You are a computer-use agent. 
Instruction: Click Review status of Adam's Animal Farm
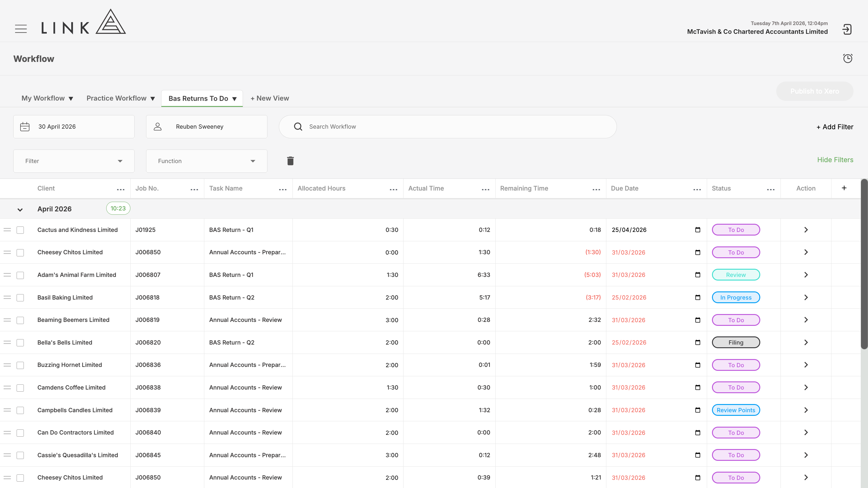736,275
